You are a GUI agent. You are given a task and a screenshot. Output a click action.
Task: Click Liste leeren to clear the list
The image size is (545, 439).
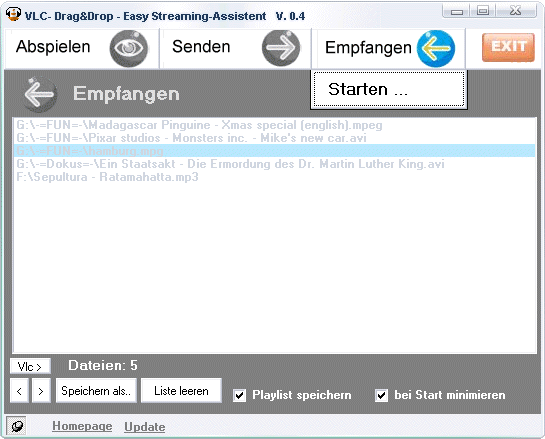tap(181, 391)
